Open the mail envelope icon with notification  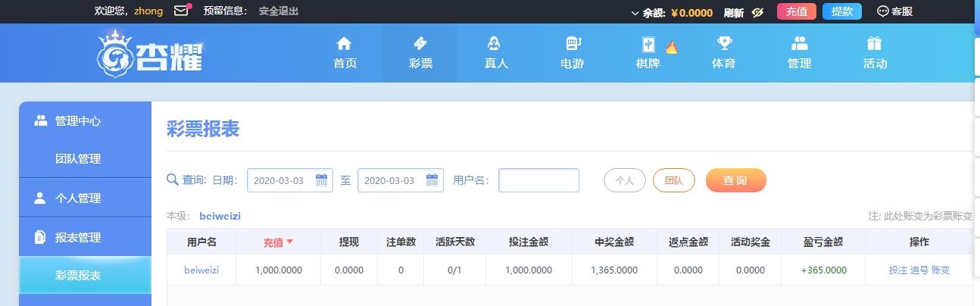[x=182, y=11]
